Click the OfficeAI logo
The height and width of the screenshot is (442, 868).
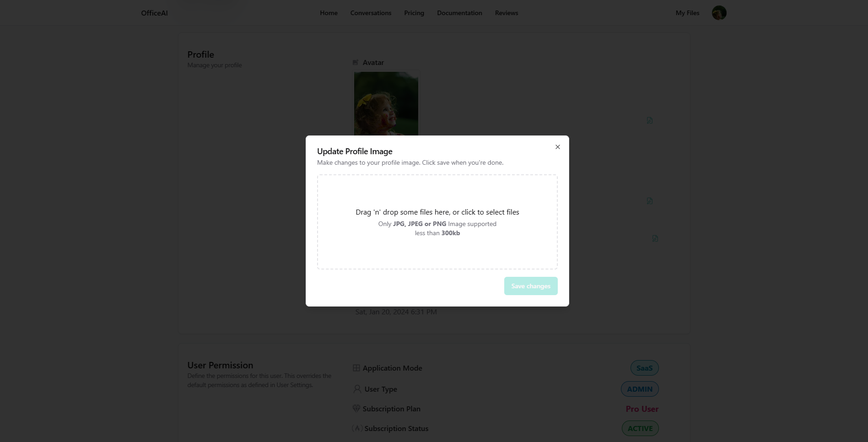coord(154,13)
